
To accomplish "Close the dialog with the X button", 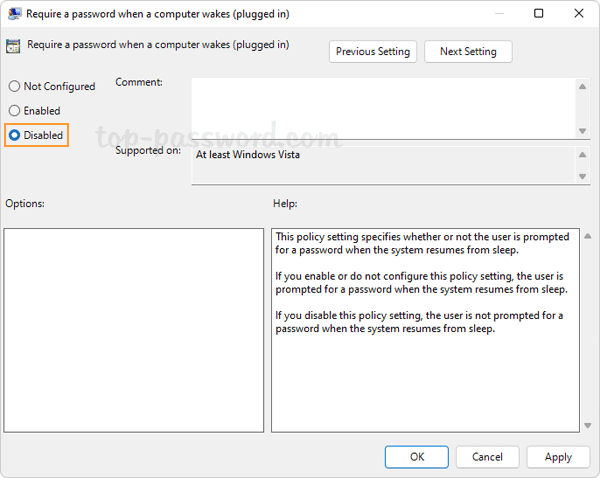I will click(x=582, y=14).
